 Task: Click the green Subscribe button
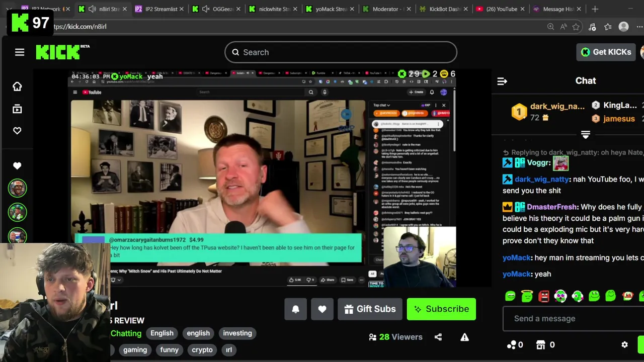(x=441, y=309)
